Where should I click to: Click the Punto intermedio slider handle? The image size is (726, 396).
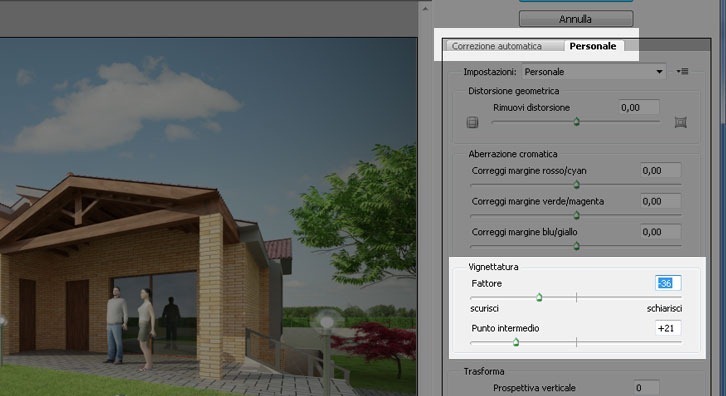516,342
